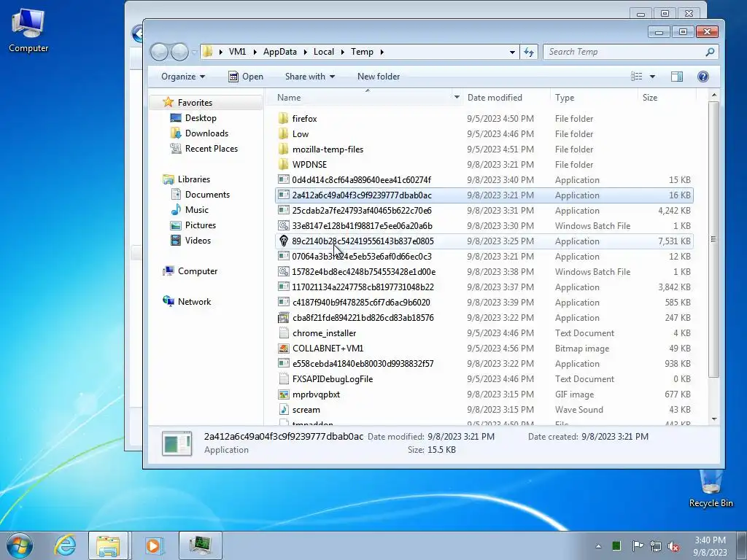
Task: Open the Share with dropdown menu
Action: pos(309,76)
